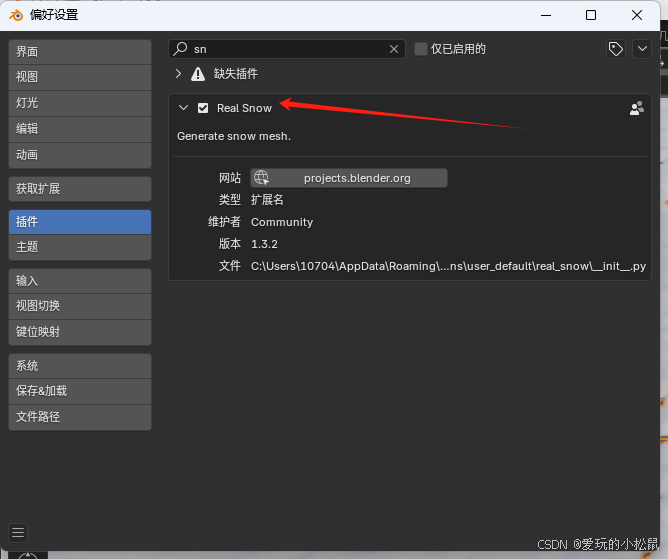Screen dimensions: 668x559
Task: Minimize the 偏好设置 window
Action: [x=546, y=15]
